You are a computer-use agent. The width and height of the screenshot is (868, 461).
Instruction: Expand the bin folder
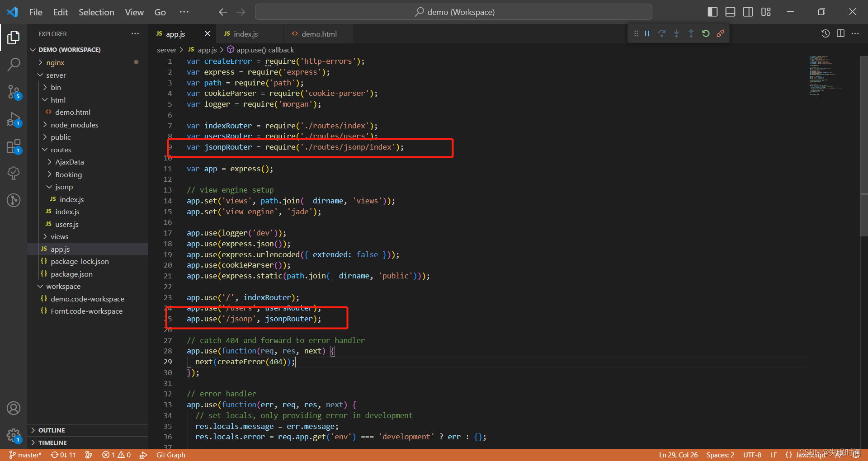[88, 87]
